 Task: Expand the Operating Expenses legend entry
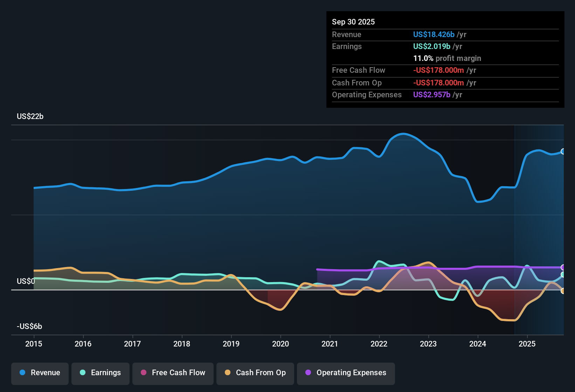(346, 373)
